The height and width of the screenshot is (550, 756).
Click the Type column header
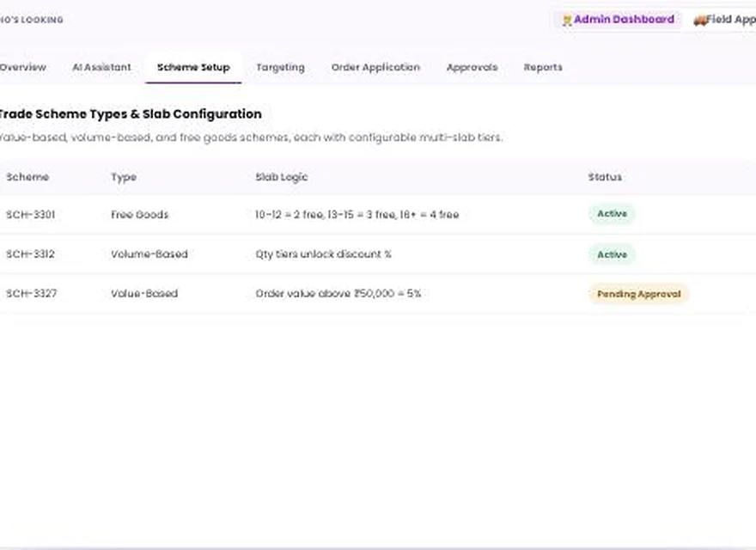coord(124,177)
